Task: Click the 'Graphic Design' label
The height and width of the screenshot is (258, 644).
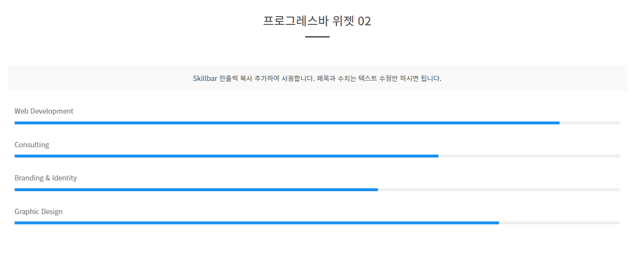Action: (39, 212)
